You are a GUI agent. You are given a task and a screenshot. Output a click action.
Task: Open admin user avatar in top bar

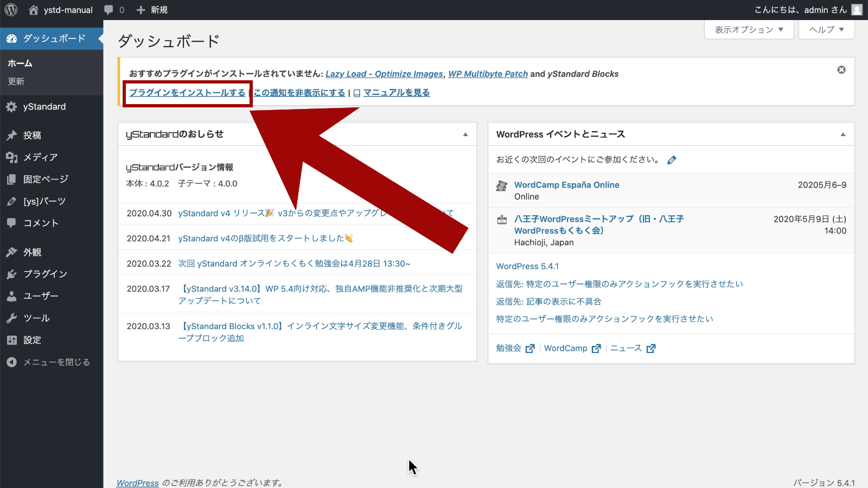(x=857, y=10)
